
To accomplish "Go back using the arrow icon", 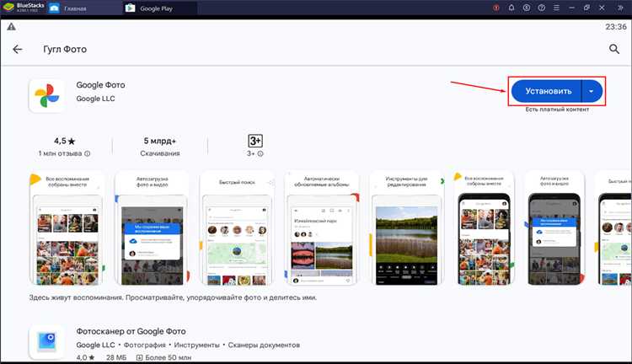I will point(18,49).
